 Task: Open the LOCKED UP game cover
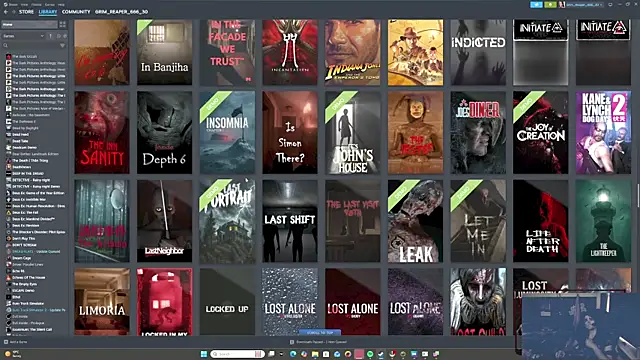tap(227, 302)
